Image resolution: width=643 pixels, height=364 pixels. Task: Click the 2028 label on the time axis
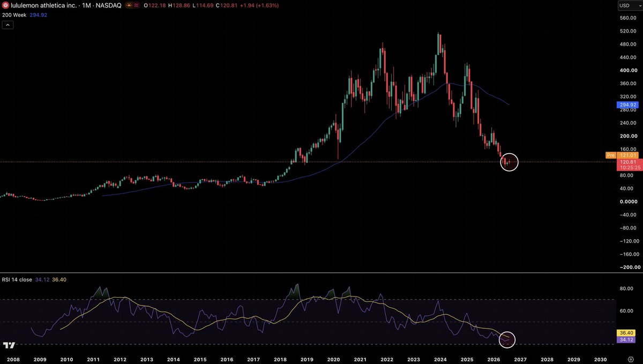tap(547, 360)
